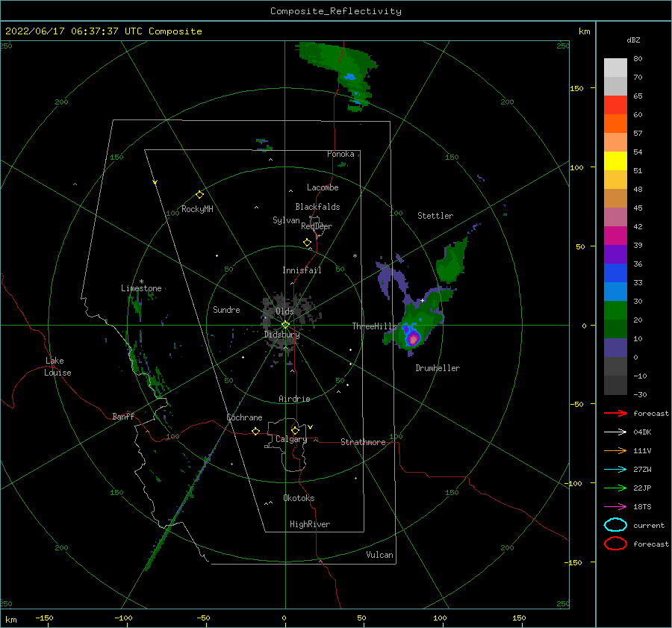Click the red forecast ellipse icon
The height and width of the screenshot is (628, 672).
click(x=615, y=544)
